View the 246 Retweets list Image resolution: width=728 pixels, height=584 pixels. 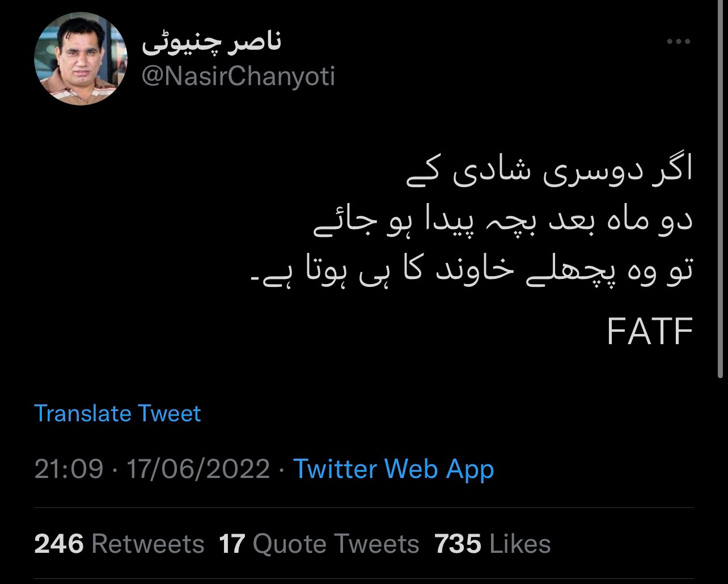pyautogui.click(x=119, y=544)
